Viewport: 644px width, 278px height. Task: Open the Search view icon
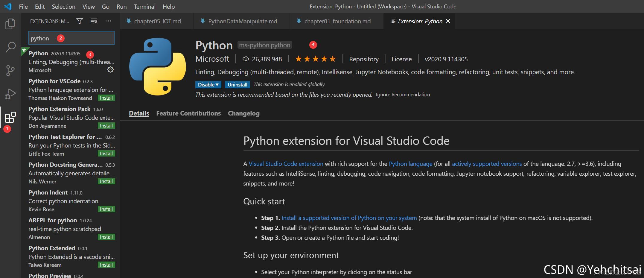[10, 47]
